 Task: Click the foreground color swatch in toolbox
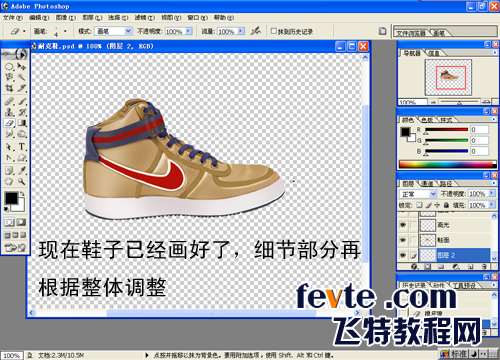11,198
